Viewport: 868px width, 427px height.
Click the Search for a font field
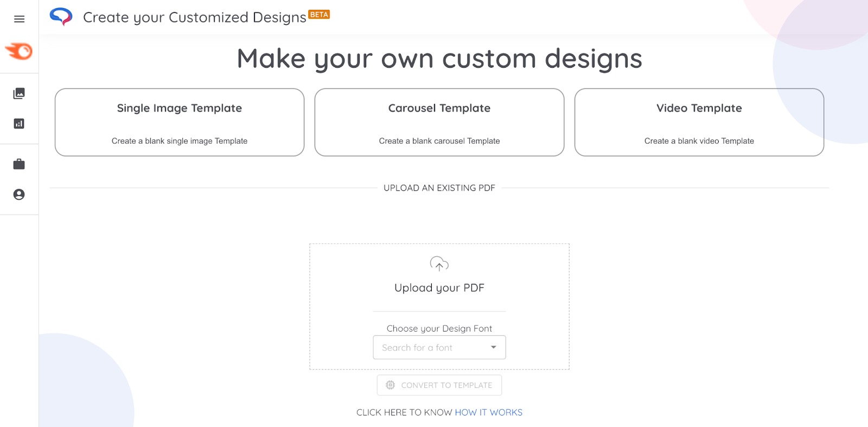point(439,347)
